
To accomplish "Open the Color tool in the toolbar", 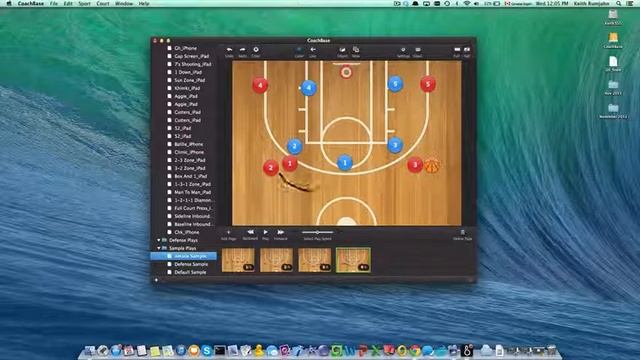I will coord(299,50).
